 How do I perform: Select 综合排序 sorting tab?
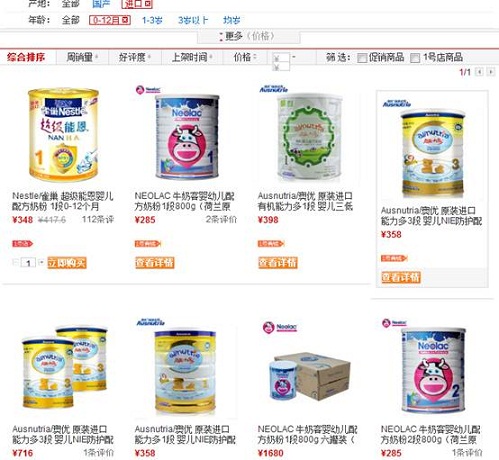click(x=27, y=57)
